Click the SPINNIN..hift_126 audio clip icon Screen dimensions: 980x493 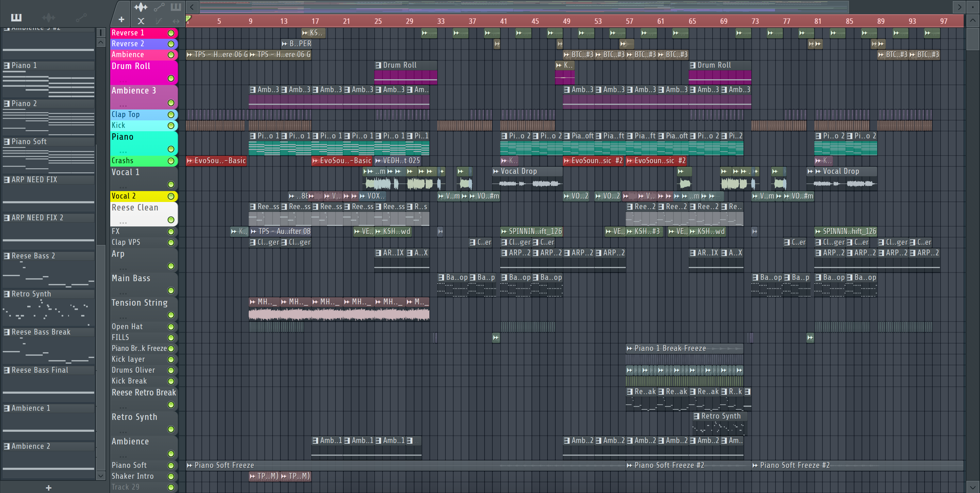click(818, 231)
